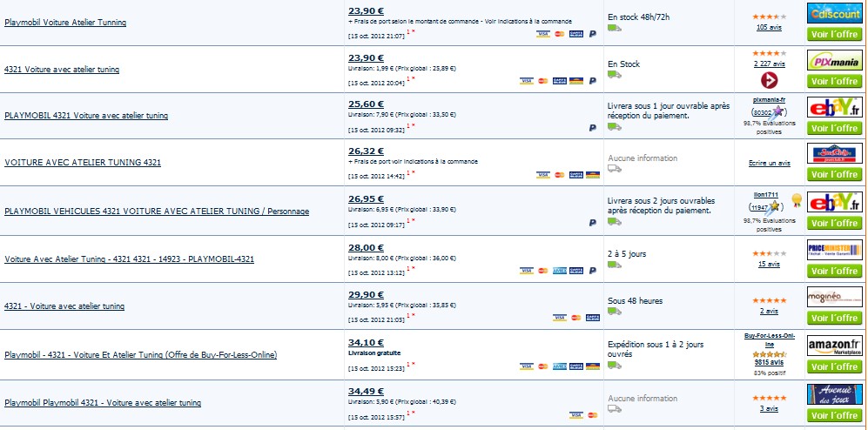Click the MasterCard icon in the 34,49 € row
Viewport: 868px width, 430px height.
click(592, 415)
